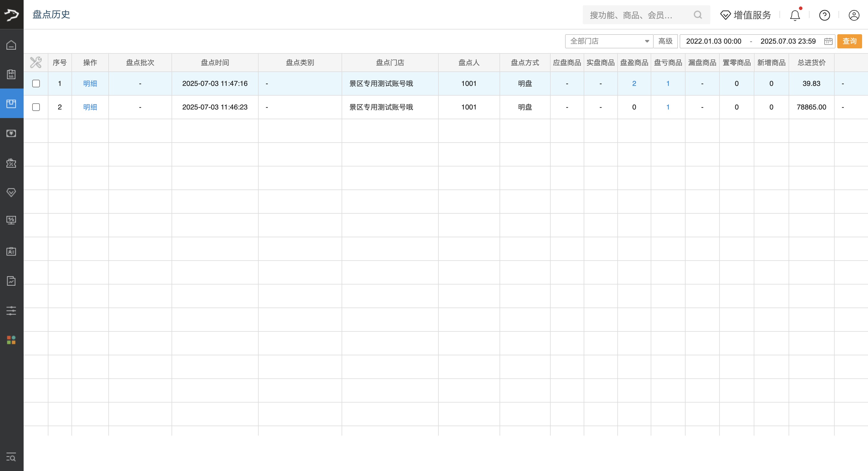The height and width of the screenshot is (471, 868).
Task: Click the total cost cell 39.83
Action: 811,84
